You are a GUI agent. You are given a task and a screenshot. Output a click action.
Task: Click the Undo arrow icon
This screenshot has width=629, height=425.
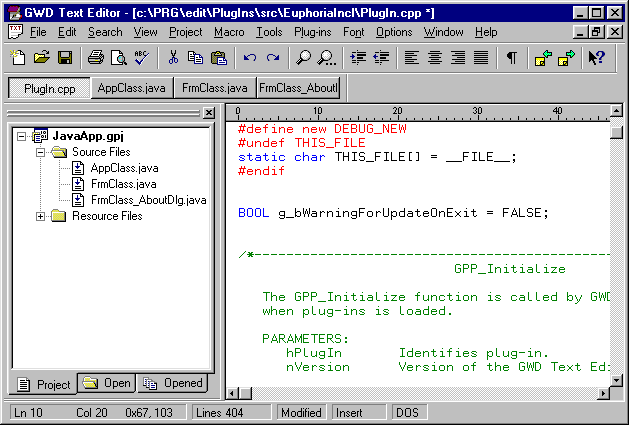pos(249,58)
